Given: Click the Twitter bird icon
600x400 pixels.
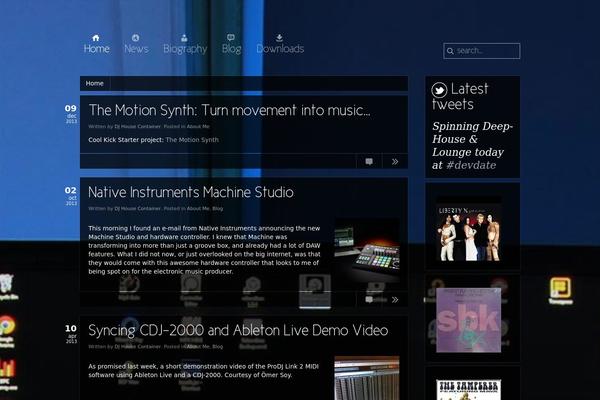Looking at the screenshot, I should pyautogui.click(x=439, y=90).
